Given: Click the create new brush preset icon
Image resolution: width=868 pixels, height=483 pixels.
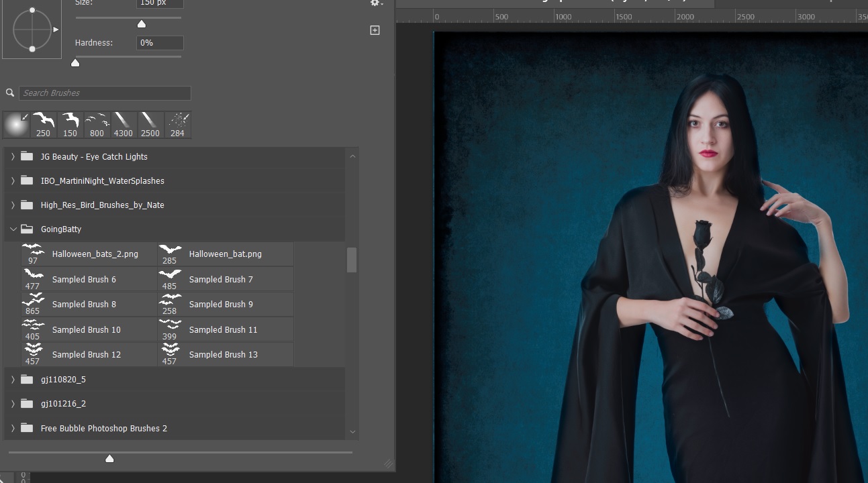Looking at the screenshot, I should point(375,30).
